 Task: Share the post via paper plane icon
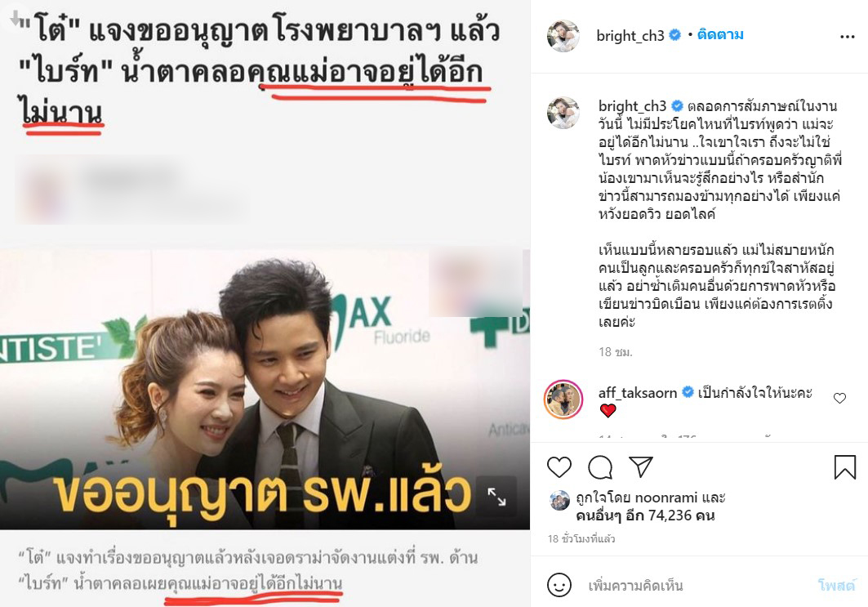pos(641,466)
